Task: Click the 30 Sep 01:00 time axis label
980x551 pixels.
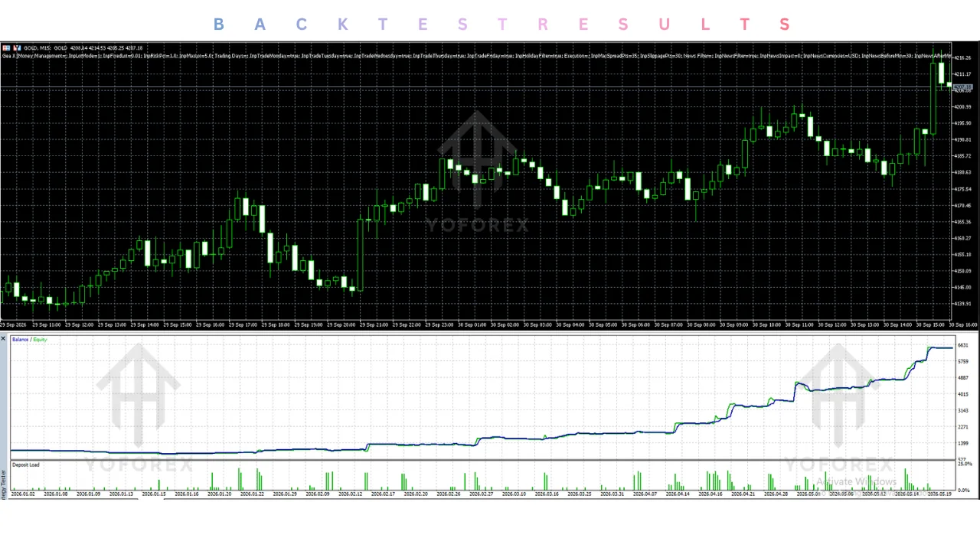Action: pyautogui.click(x=473, y=324)
